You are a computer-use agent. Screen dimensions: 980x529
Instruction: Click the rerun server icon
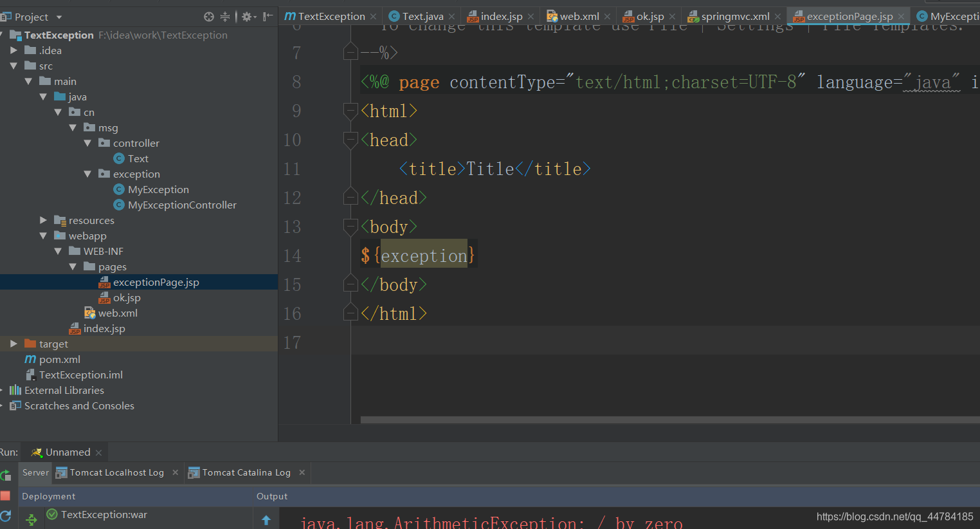(x=6, y=475)
